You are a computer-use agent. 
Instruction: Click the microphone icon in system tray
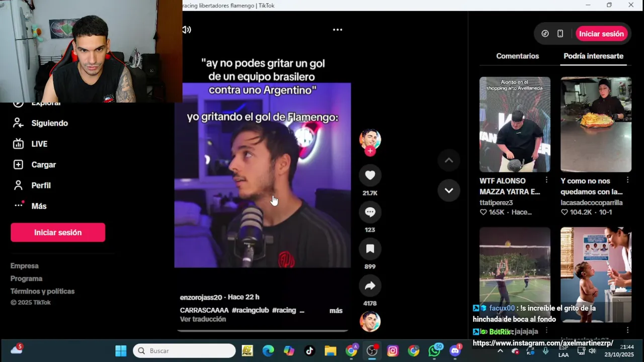(x=545, y=351)
